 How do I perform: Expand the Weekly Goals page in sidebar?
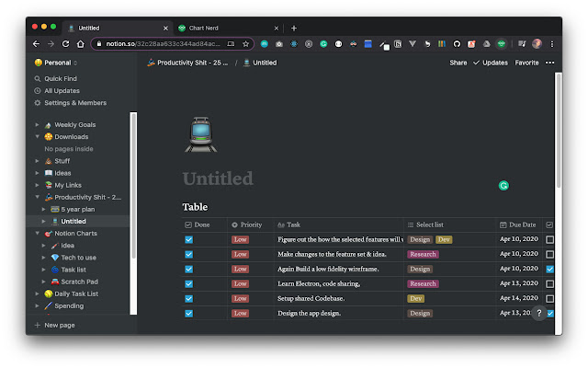(x=37, y=124)
